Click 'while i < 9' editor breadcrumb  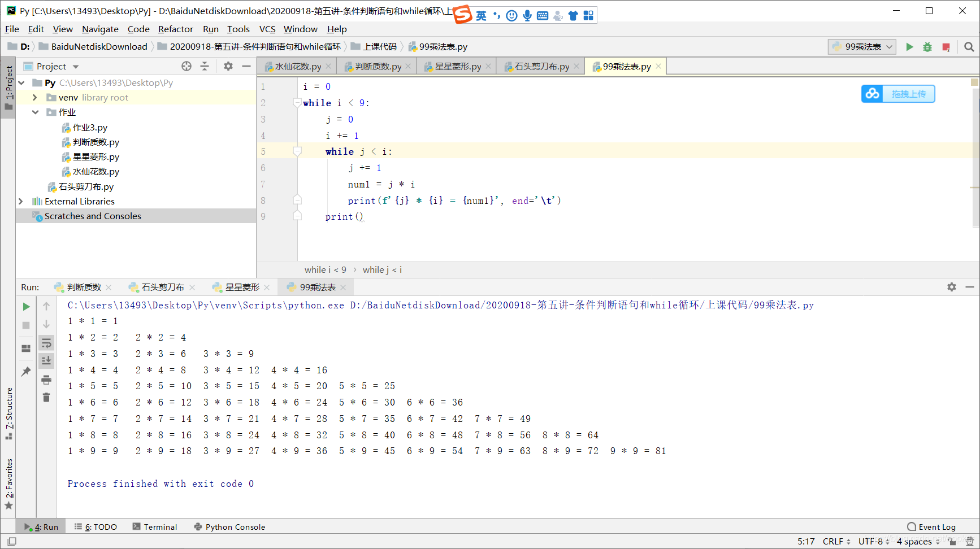tap(326, 269)
